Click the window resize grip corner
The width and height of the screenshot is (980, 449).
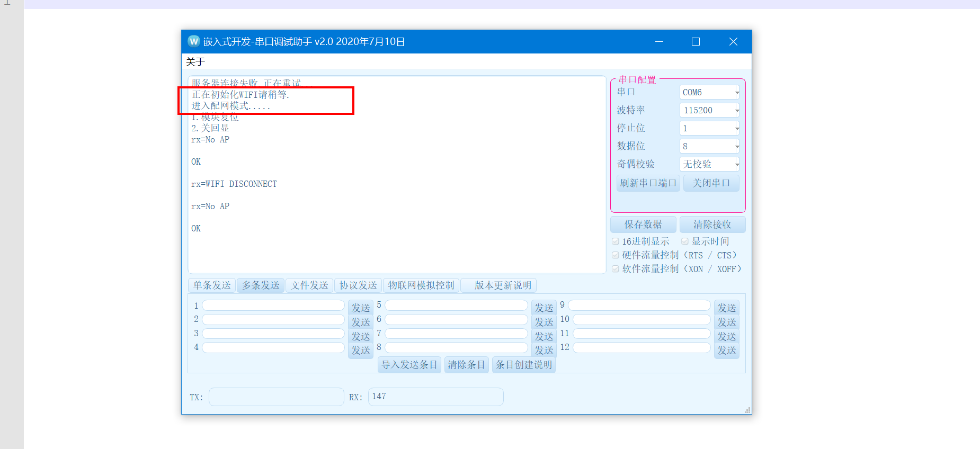(x=748, y=410)
